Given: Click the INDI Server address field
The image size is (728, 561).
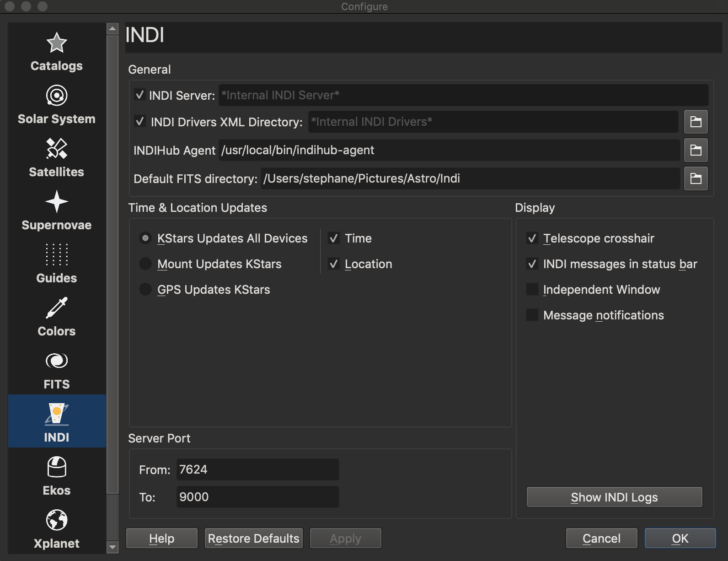Looking at the screenshot, I should [x=464, y=95].
